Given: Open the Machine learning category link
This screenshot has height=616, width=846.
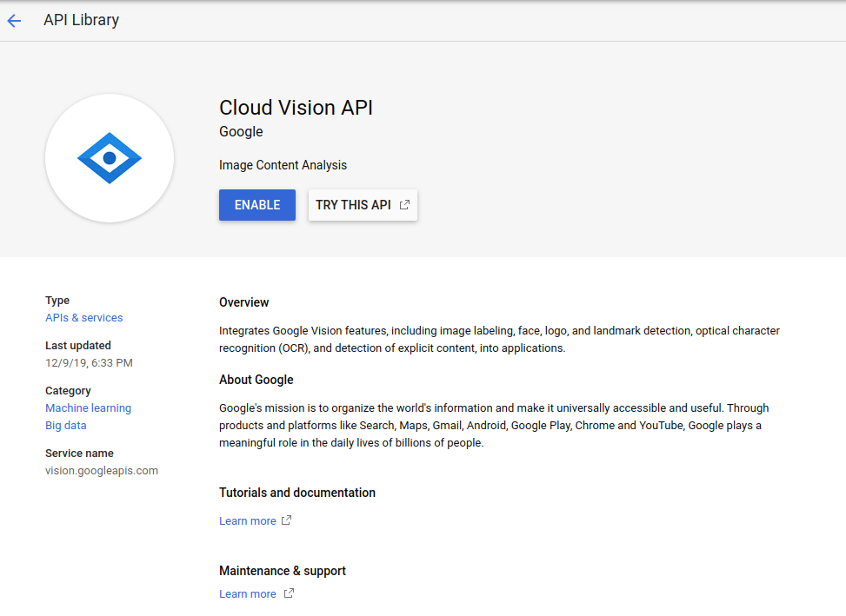Looking at the screenshot, I should tap(89, 408).
